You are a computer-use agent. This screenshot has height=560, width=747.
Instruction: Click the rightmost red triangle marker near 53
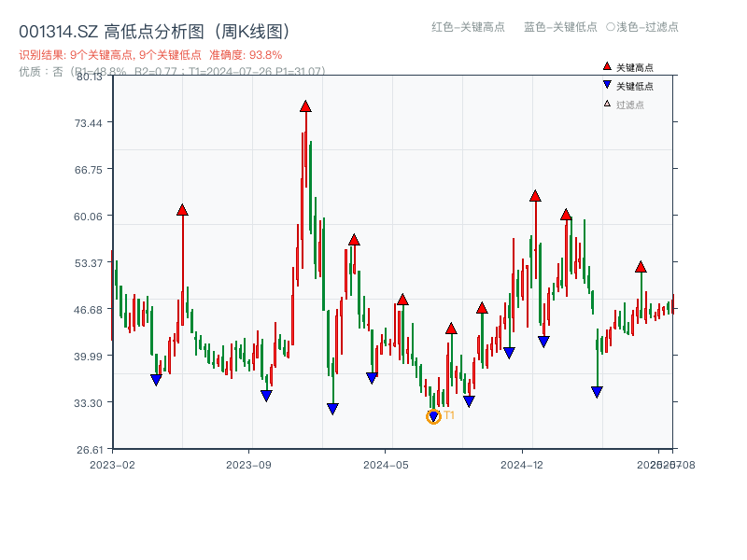[x=641, y=266]
